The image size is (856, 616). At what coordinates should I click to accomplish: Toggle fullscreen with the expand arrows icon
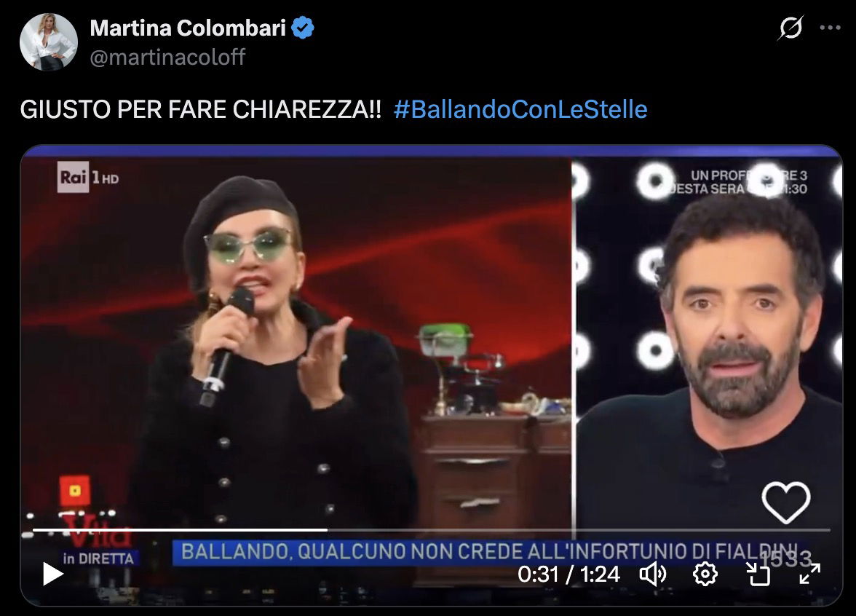(x=809, y=574)
